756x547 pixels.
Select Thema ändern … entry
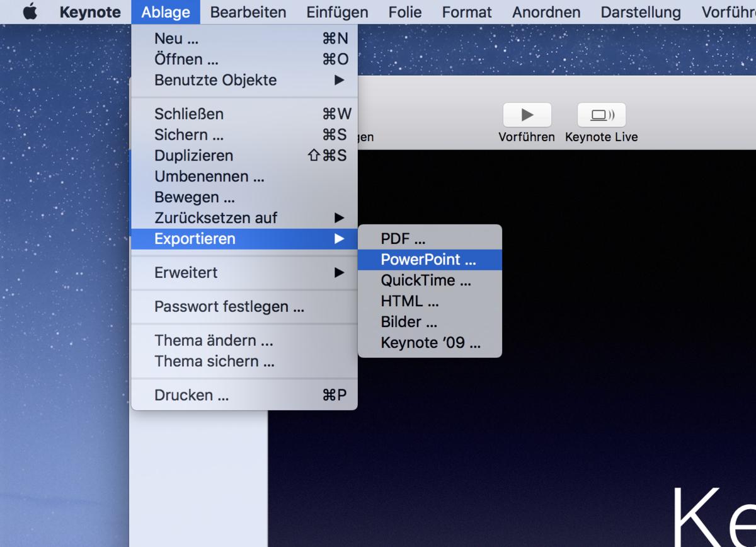[x=244, y=341]
